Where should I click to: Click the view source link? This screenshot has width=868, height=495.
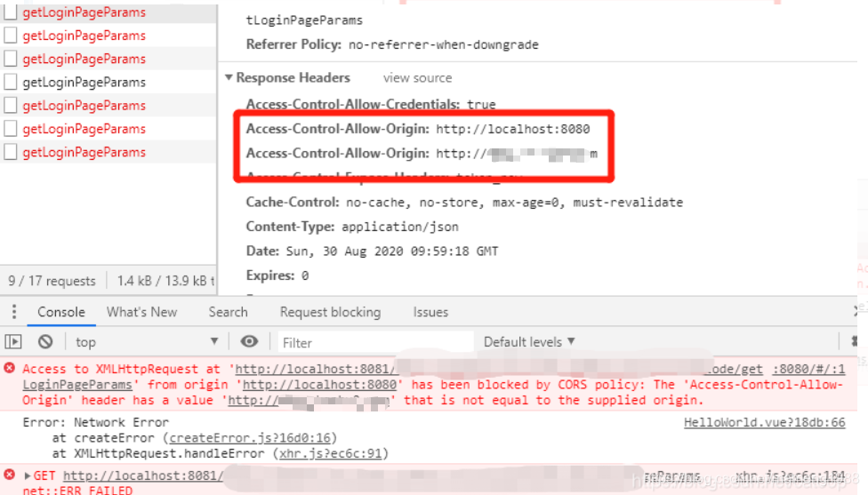click(x=417, y=78)
